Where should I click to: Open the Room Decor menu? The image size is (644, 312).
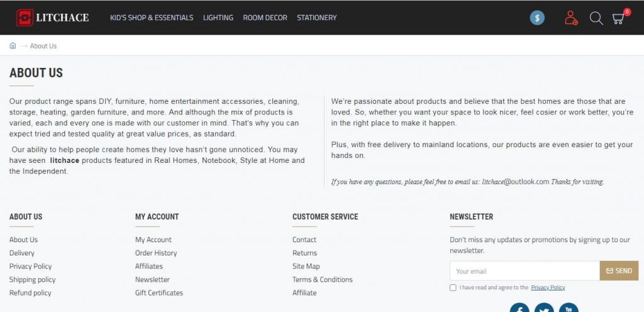265,18
